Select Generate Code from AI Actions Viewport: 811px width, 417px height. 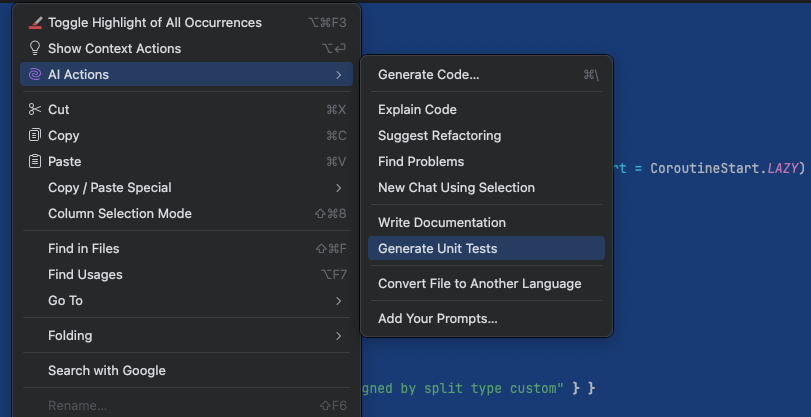[x=428, y=74]
